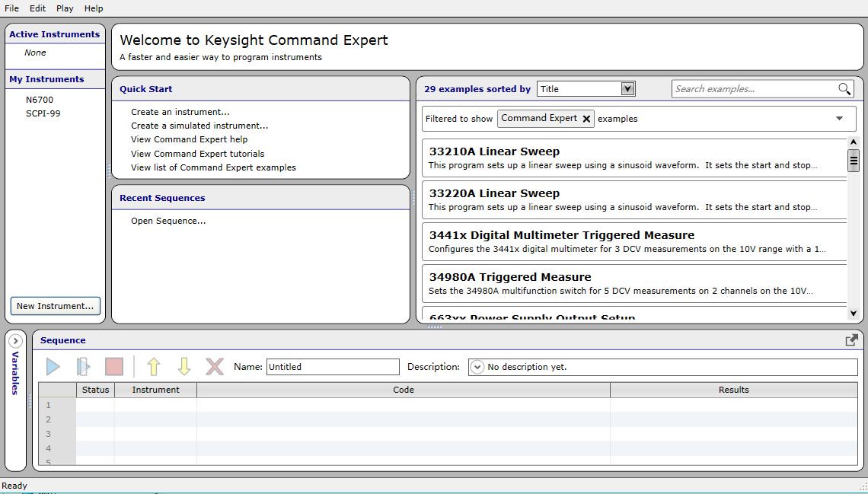Open the Play menu
This screenshot has width=868, height=494.
[x=65, y=8]
